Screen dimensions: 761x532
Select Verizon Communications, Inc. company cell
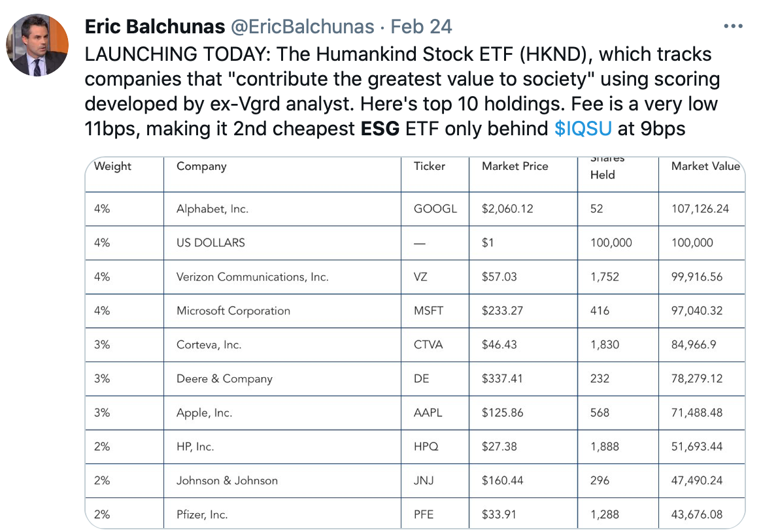click(x=252, y=277)
